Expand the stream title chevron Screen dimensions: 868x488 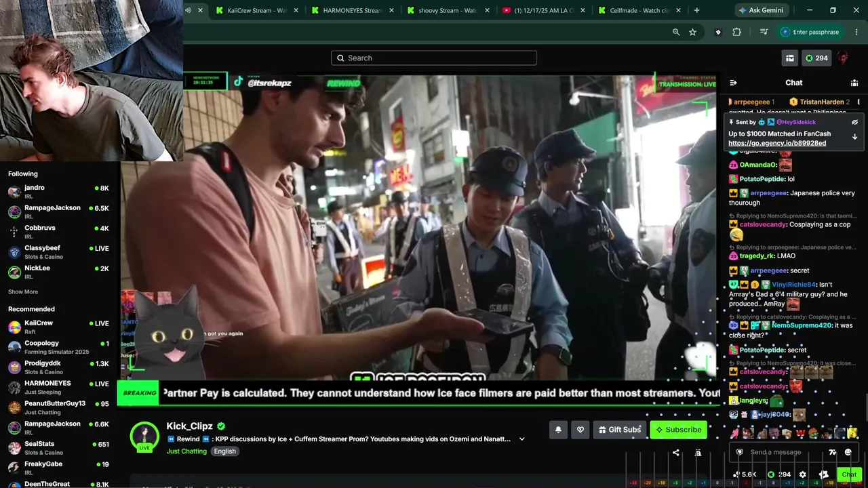(521, 439)
